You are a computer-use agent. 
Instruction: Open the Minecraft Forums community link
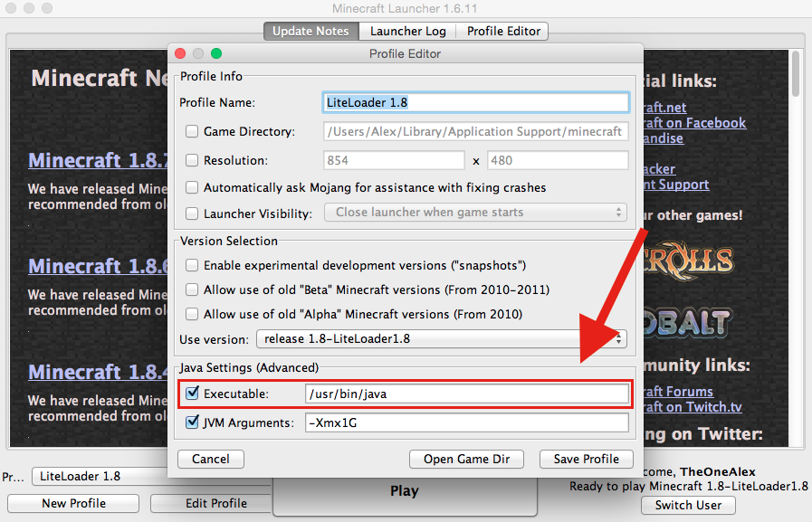click(678, 392)
